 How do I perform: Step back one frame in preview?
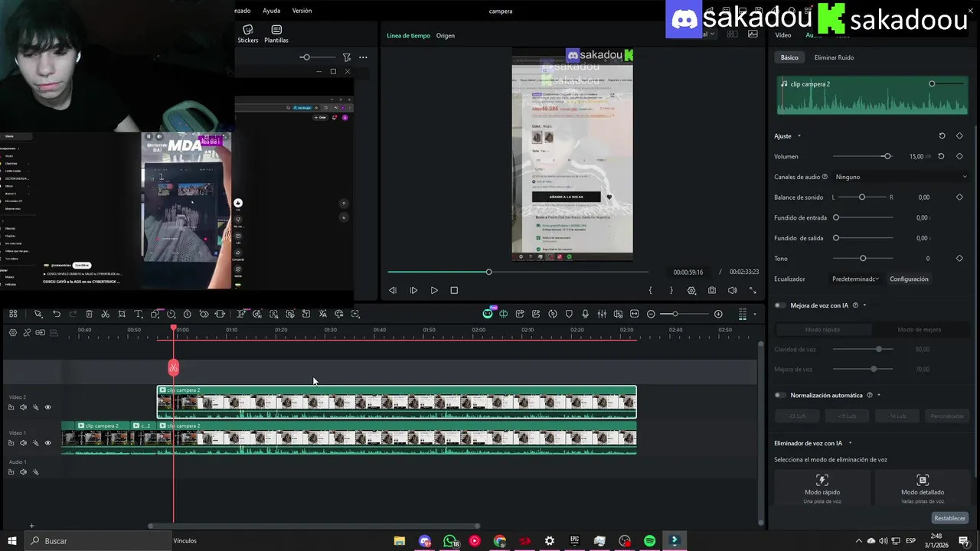(393, 291)
